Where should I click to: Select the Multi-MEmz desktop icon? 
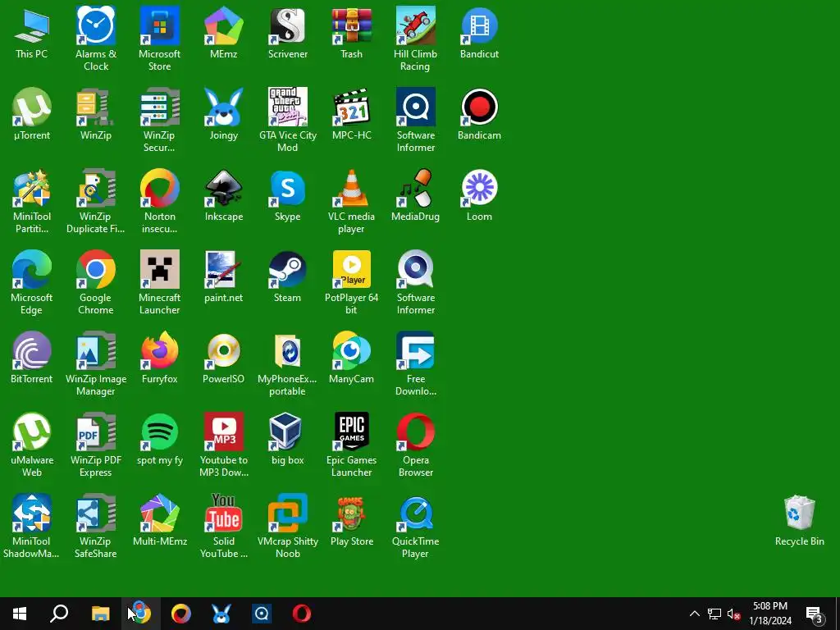[x=160, y=520]
